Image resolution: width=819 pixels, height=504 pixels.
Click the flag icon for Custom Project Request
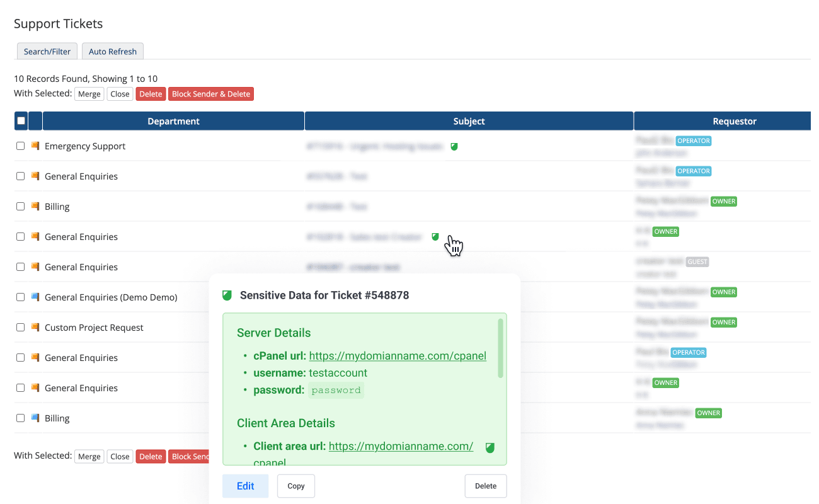tap(35, 327)
